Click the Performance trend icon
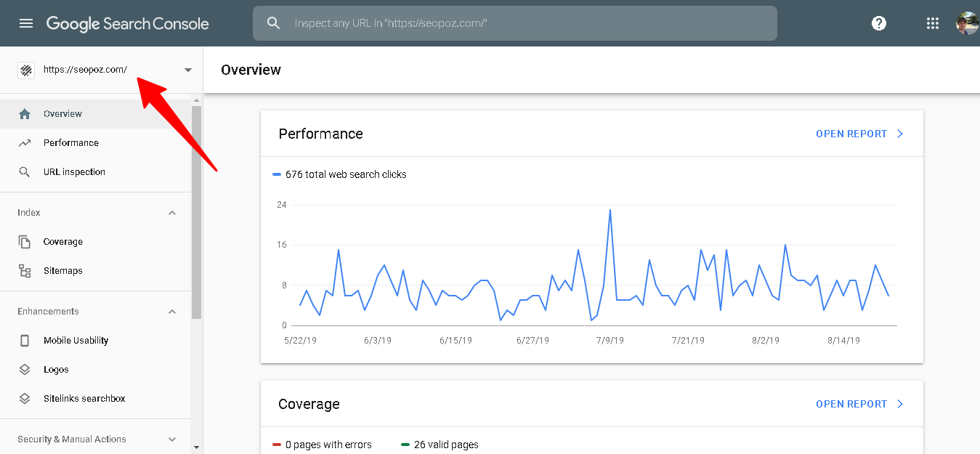 [25, 143]
